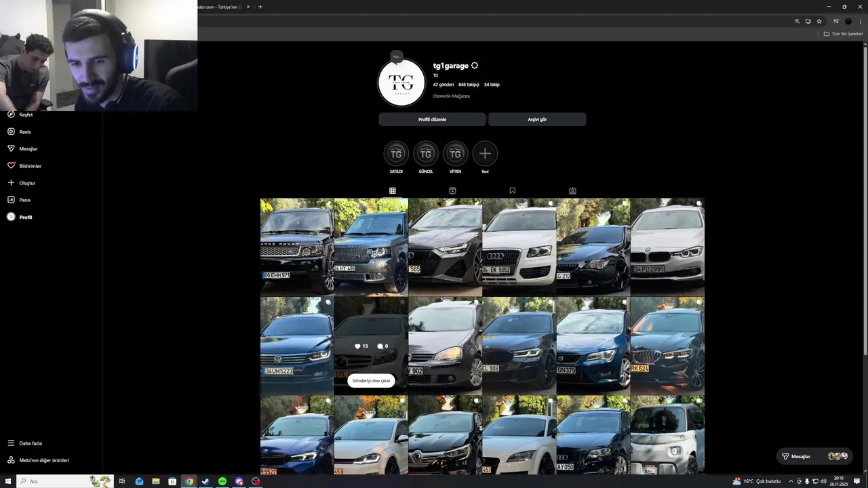
Task: Open the white Audi 34 EN 5052 post
Action: (x=519, y=247)
